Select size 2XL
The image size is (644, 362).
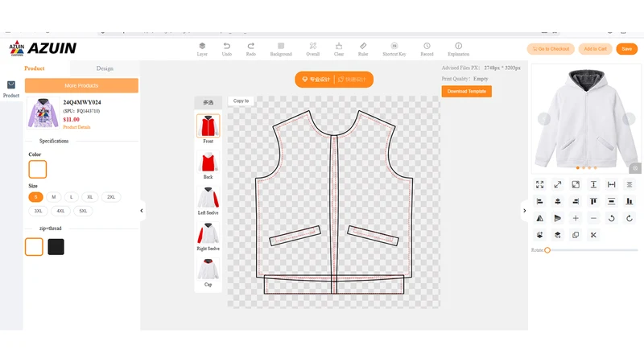(x=111, y=197)
